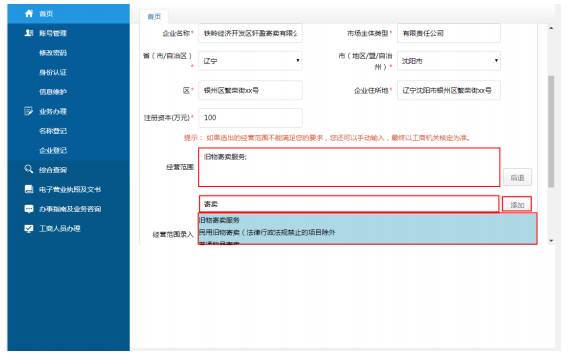This screenshot has width=568, height=364.
Task: Click the scrollbar down arrow at bottom right
Action: click(x=551, y=240)
